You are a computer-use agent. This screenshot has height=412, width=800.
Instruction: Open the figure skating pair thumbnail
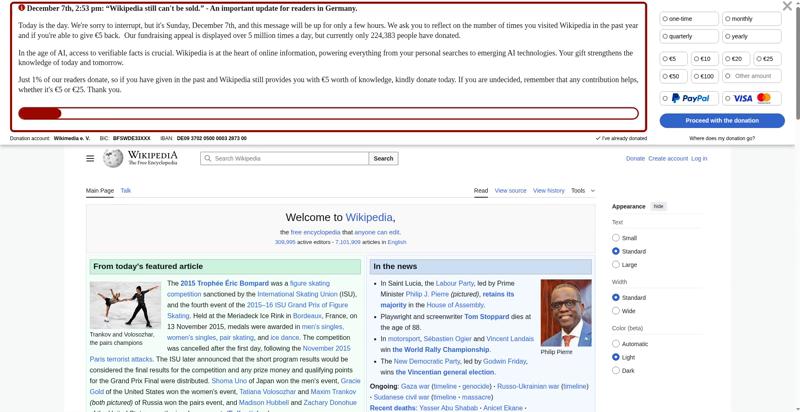[125, 303]
